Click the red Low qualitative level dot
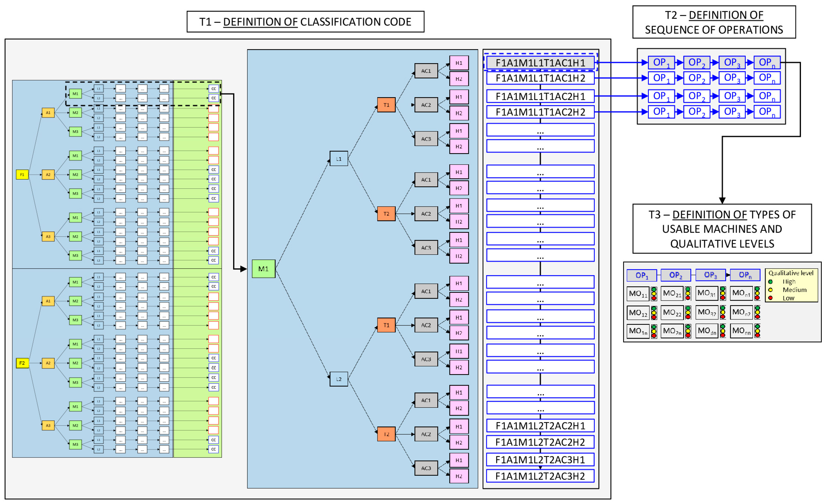This screenshot has width=828, height=504. point(770,298)
